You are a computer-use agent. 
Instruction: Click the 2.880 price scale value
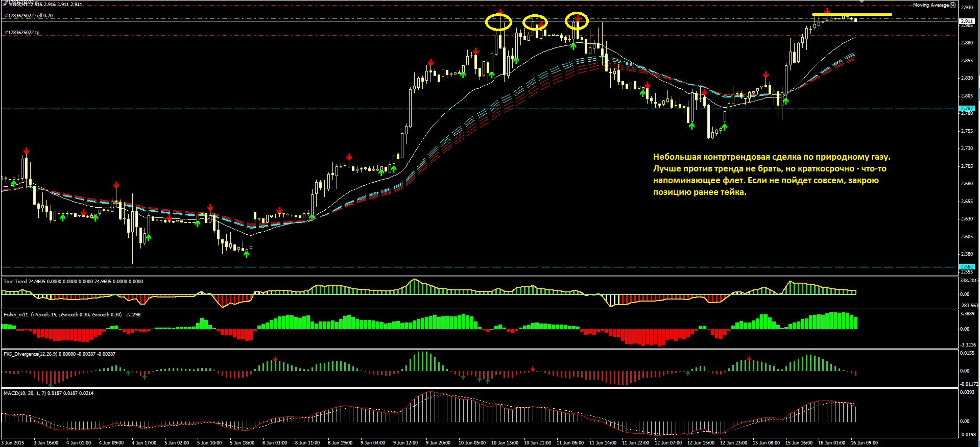point(967,43)
